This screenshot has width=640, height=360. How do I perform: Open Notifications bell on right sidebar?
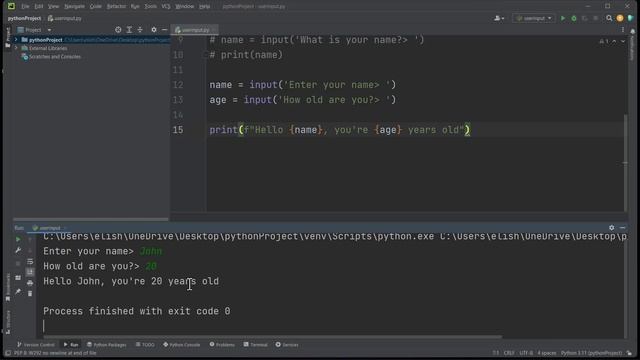633,31
